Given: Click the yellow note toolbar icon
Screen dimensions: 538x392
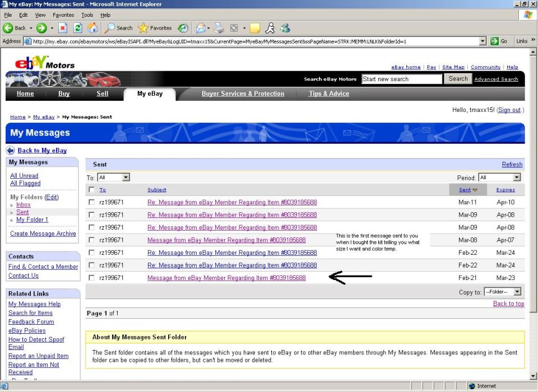Looking at the screenshot, I should point(255,28).
